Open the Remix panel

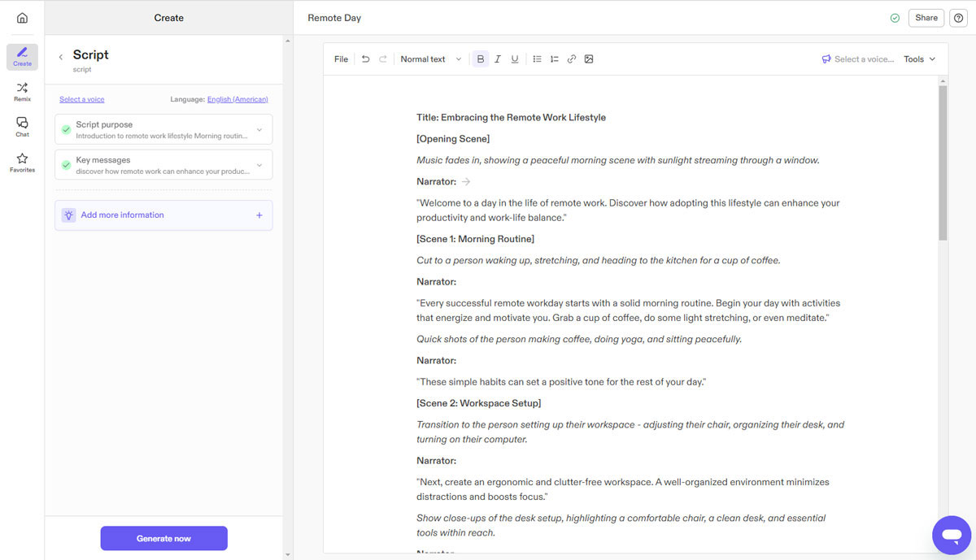[22, 91]
